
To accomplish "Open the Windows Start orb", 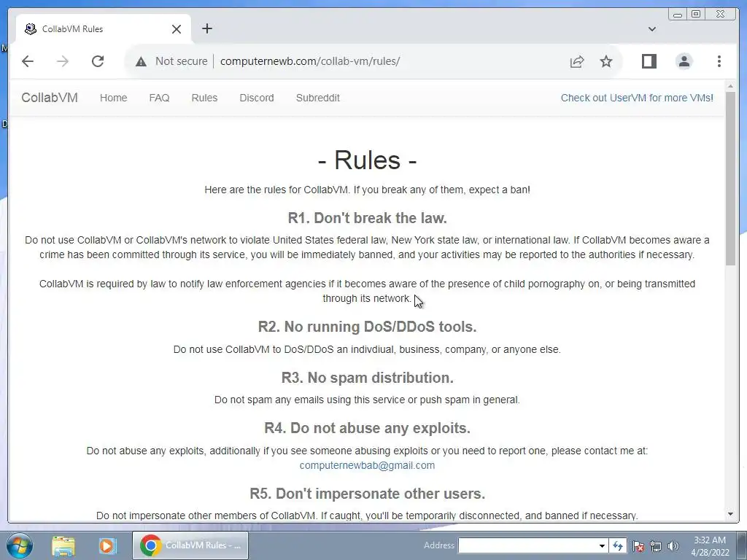I will [20, 545].
